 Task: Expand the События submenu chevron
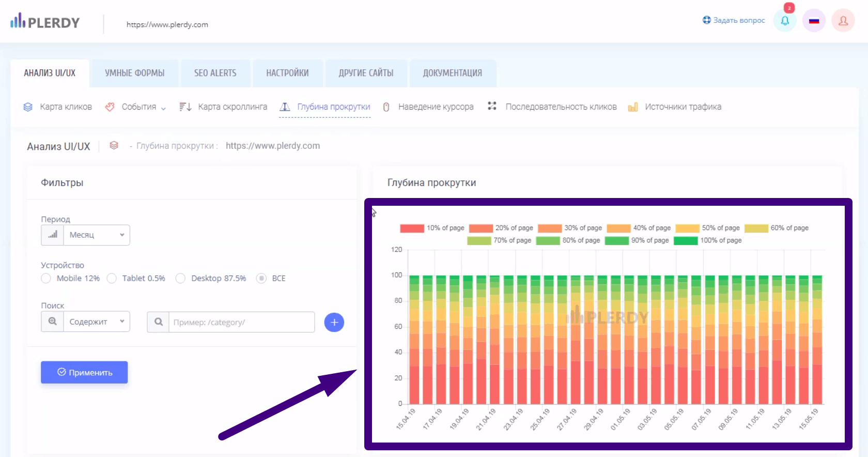coord(163,108)
